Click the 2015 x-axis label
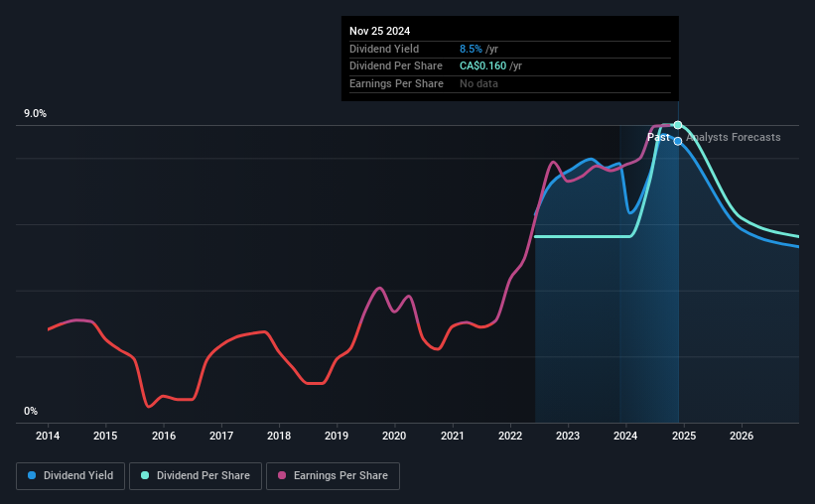 [105, 436]
